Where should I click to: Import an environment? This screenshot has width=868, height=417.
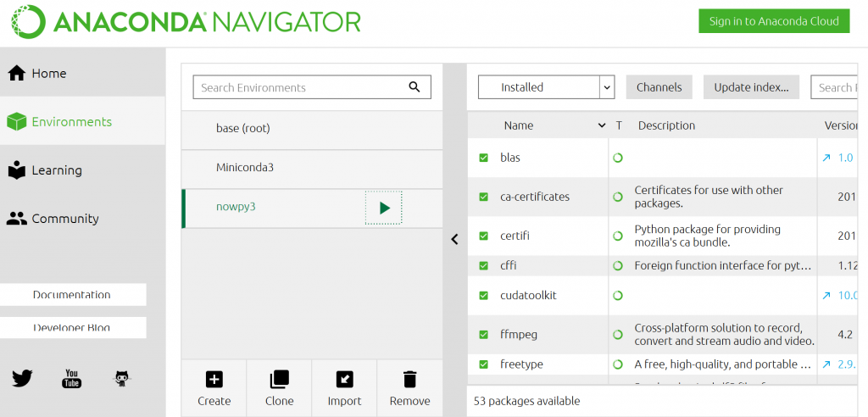click(344, 389)
